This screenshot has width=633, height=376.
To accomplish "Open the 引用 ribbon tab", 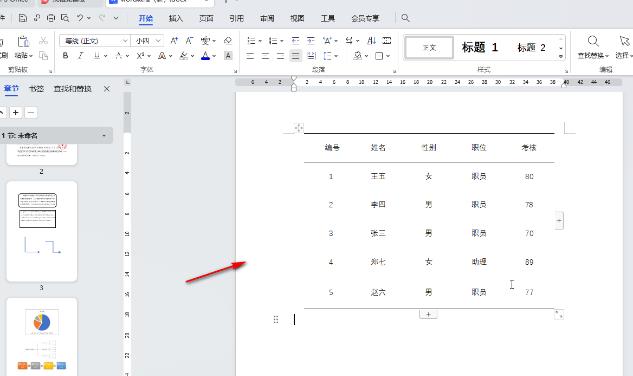I will point(237,18).
